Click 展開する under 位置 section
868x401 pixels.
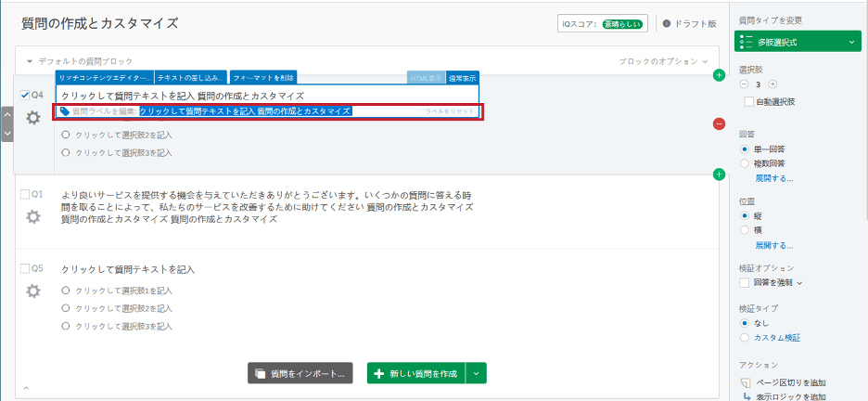[774, 245]
